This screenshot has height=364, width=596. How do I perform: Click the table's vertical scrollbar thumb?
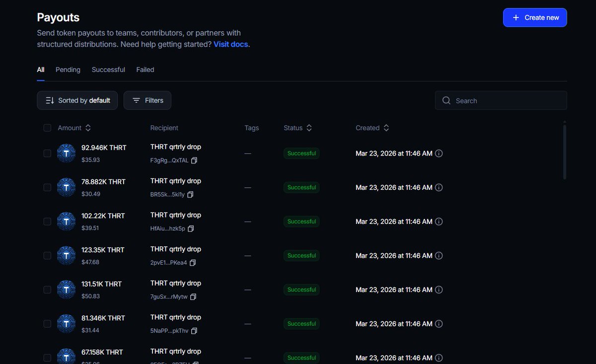coord(565,151)
